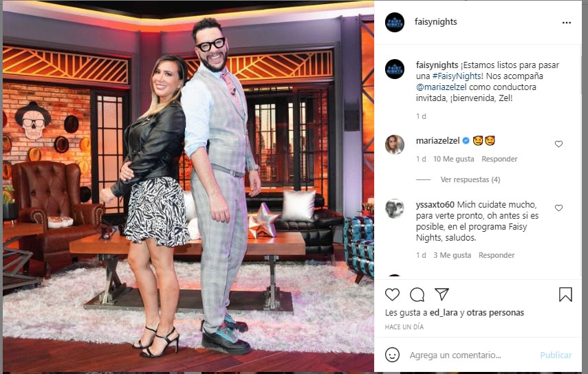Open the faisynights username in header
This screenshot has height=374, width=588.
436,22
